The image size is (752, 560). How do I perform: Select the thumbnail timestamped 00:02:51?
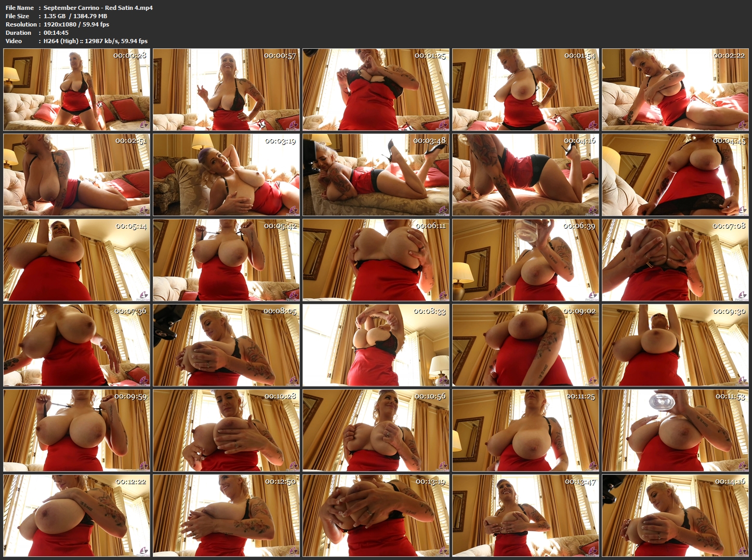pos(76,175)
